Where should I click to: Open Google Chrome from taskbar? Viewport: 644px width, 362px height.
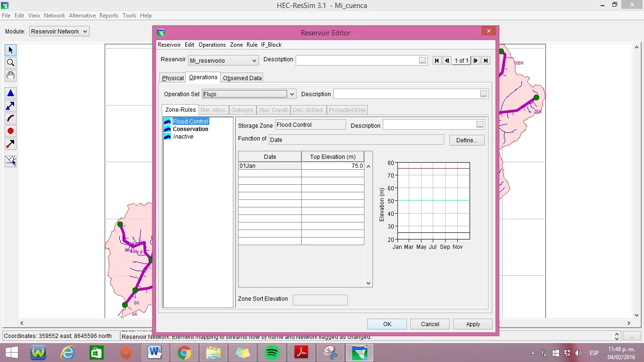pyautogui.click(x=184, y=353)
